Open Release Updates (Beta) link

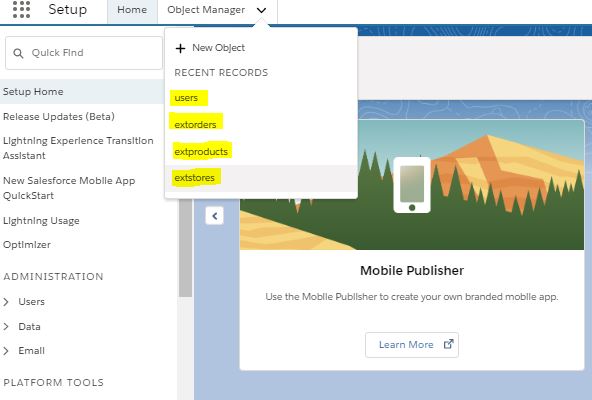click(x=59, y=117)
